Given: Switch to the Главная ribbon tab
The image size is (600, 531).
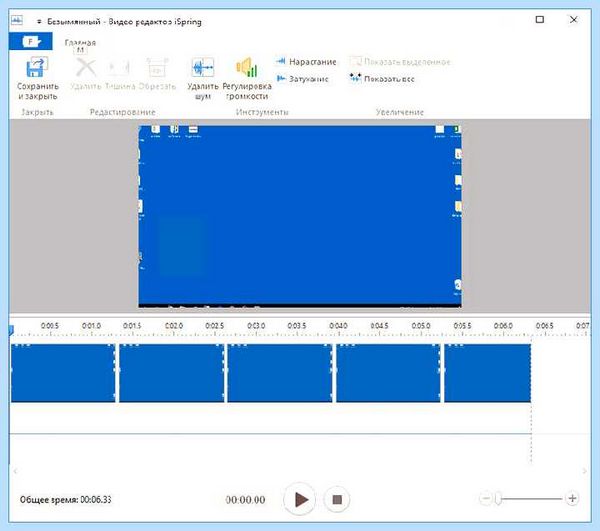Looking at the screenshot, I should tap(80, 42).
